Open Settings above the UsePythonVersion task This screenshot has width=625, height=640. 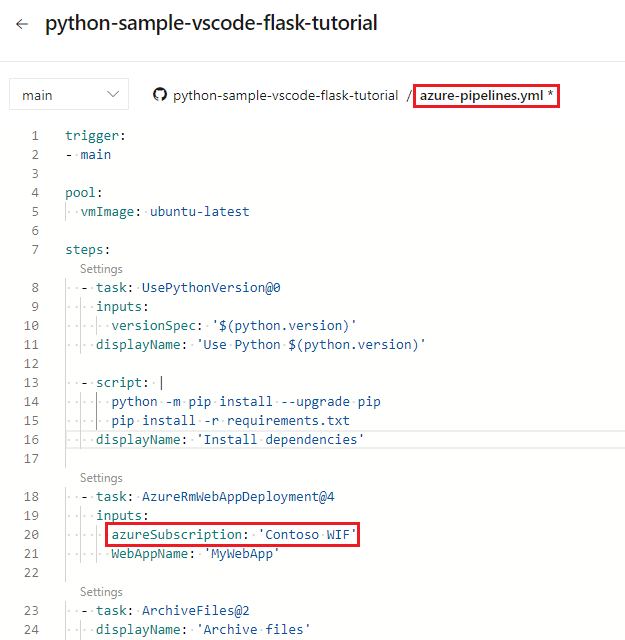[101, 269]
